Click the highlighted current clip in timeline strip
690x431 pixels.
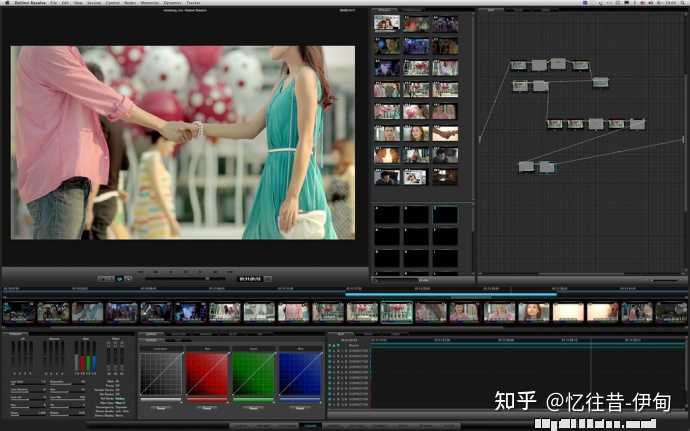coord(396,313)
